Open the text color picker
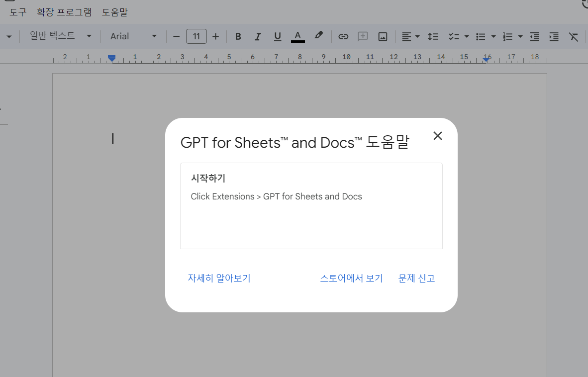Viewport: 588px width, 377px height. pyautogui.click(x=298, y=36)
